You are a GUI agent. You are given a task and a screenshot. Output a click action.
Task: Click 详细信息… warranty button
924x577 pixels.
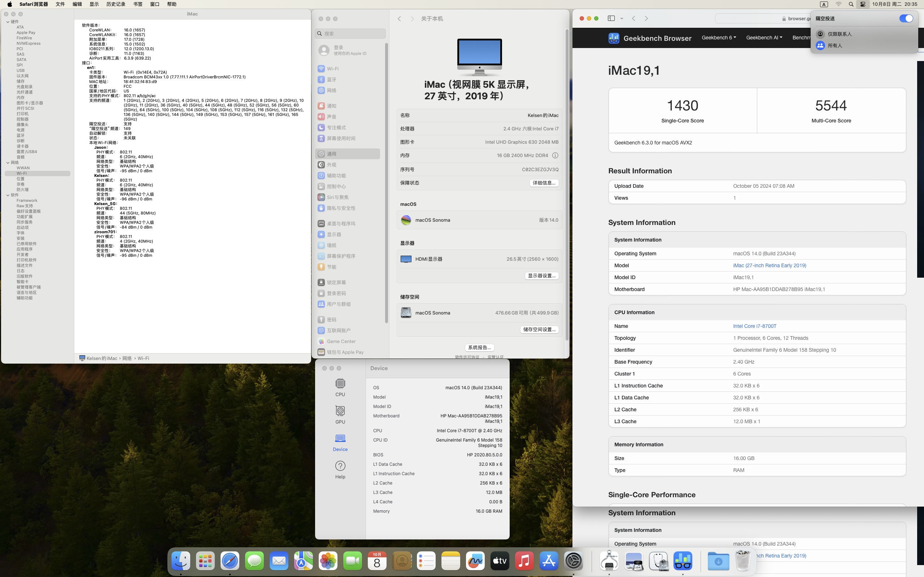pos(544,183)
